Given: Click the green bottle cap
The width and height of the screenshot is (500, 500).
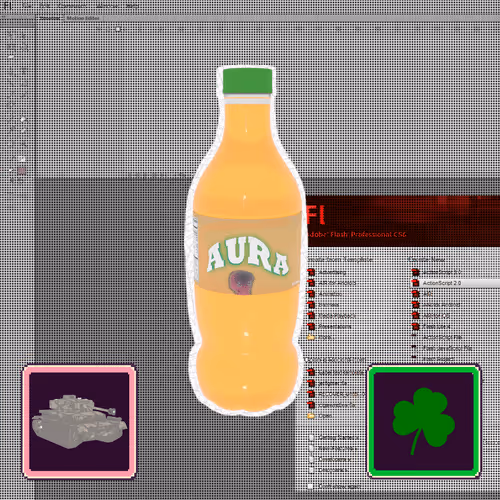Looking at the screenshot, I should tap(247, 80).
